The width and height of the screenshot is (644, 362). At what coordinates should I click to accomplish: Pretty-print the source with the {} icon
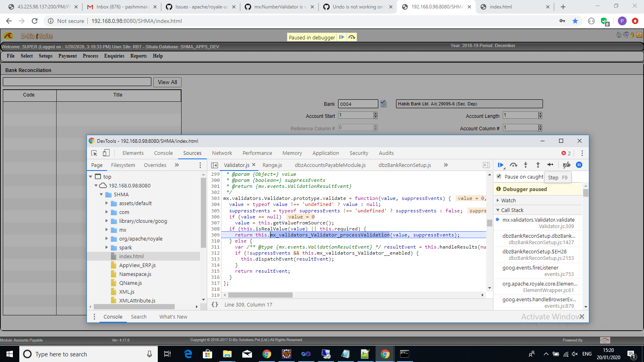pyautogui.click(x=214, y=304)
